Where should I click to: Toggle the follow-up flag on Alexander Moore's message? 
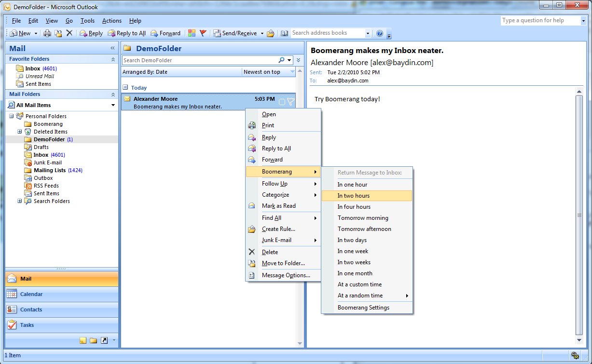pyautogui.click(x=290, y=101)
